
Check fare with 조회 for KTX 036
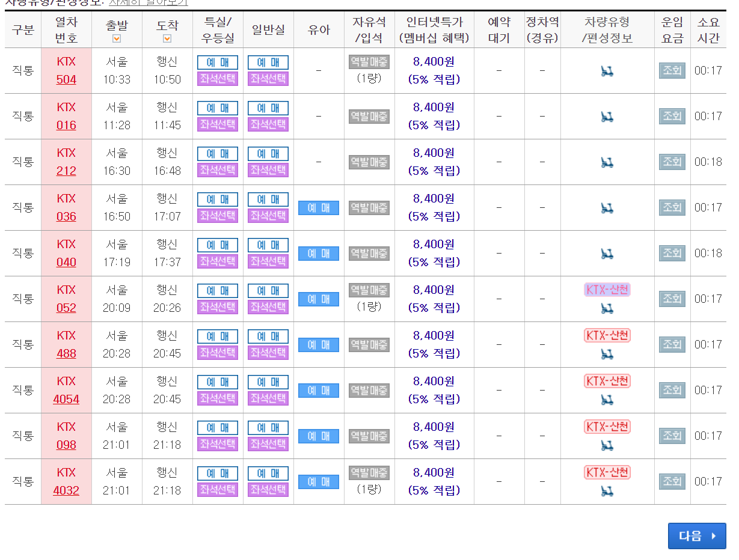coord(672,207)
